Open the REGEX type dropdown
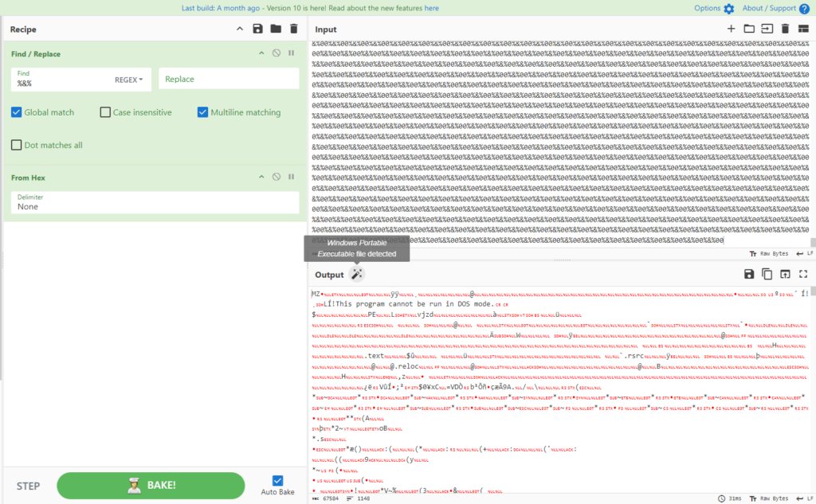The width and height of the screenshot is (816, 504). click(129, 80)
